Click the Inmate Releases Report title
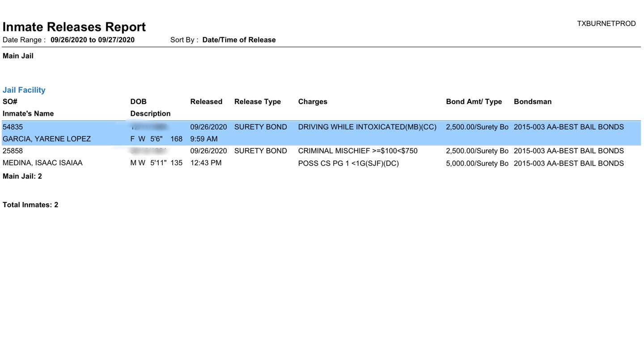Screen dimensions: 644x362 point(74,27)
